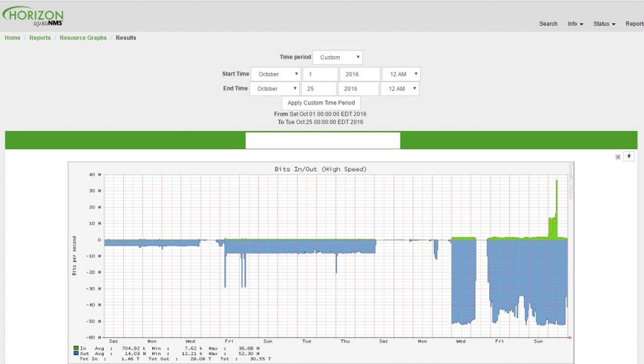Open the Start Time 12 AM dropdown

click(x=401, y=74)
